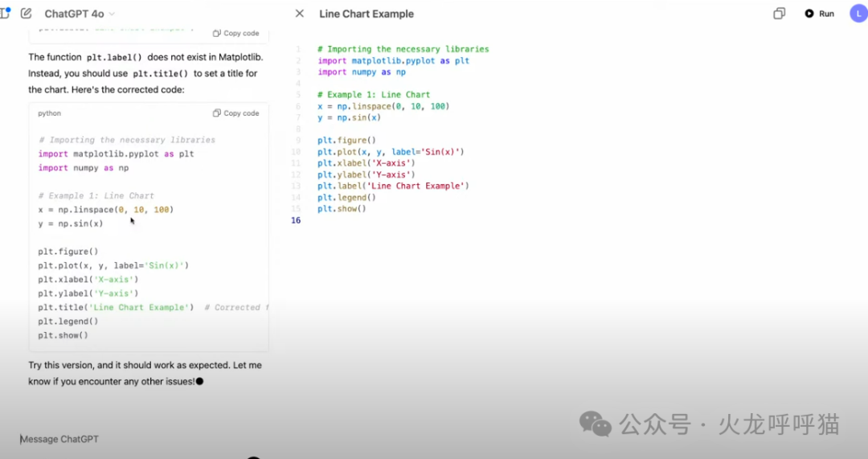Click the Message ChatGPT input field
The width and height of the screenshot is (868, 459).
click(x=144, y=439)
